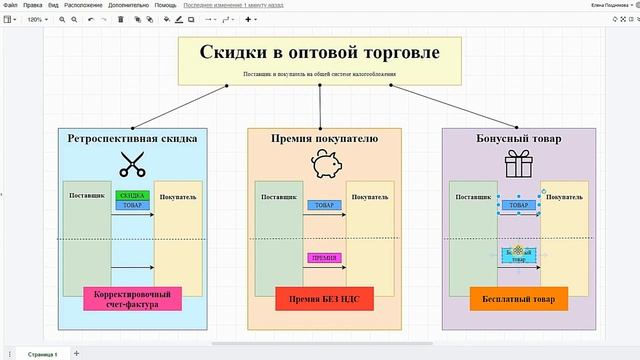
Task: Zoom in using the magnifier plus icon
Action: click(62, 19)
